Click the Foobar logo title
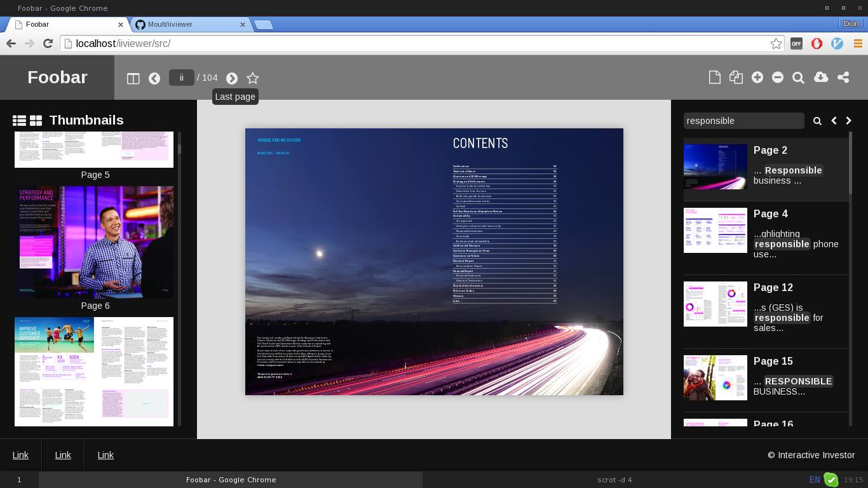The image size is (868, 488). pos(57,78)
